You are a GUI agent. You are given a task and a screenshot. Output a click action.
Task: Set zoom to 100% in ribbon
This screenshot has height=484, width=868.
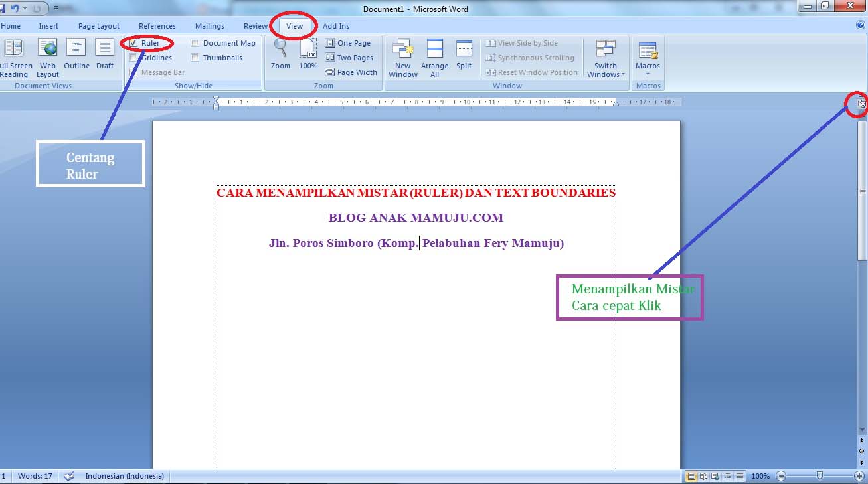tap(308, 54)
